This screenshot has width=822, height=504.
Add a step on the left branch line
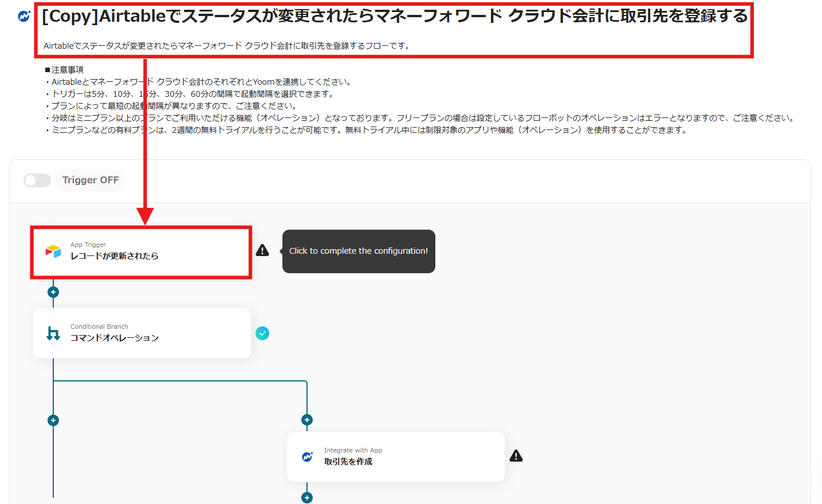click(x=53, y=420)
